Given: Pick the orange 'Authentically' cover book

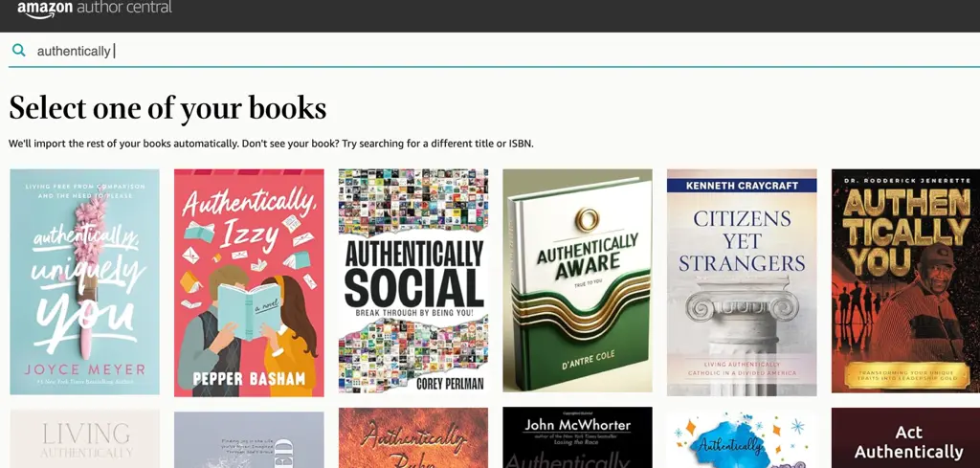Looking at the screenshot, I should tap(413, 438).
